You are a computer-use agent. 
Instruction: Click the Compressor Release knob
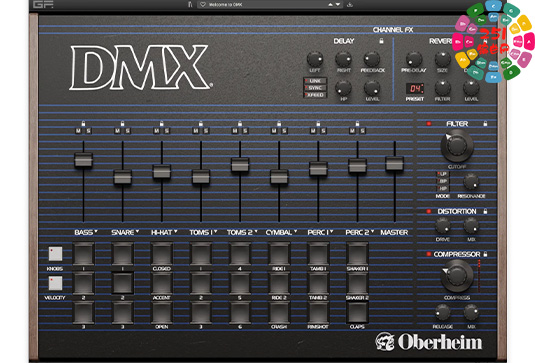(x=443, y=312)
